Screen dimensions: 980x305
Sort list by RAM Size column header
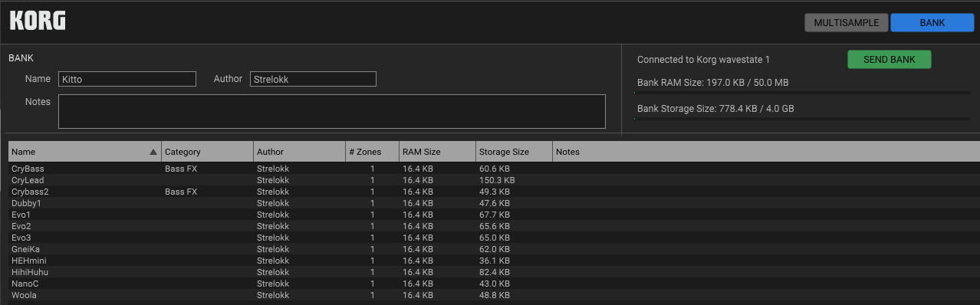[x=437, y=152]
